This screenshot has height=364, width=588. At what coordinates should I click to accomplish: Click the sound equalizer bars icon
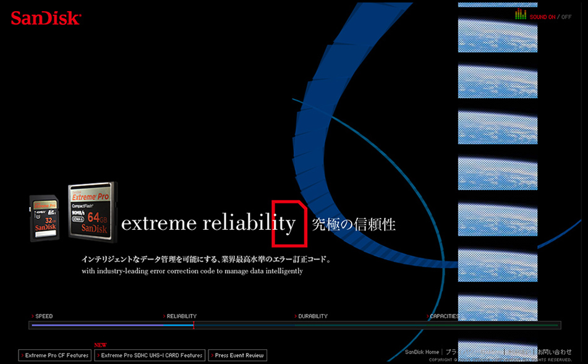[x=521, y=15]
